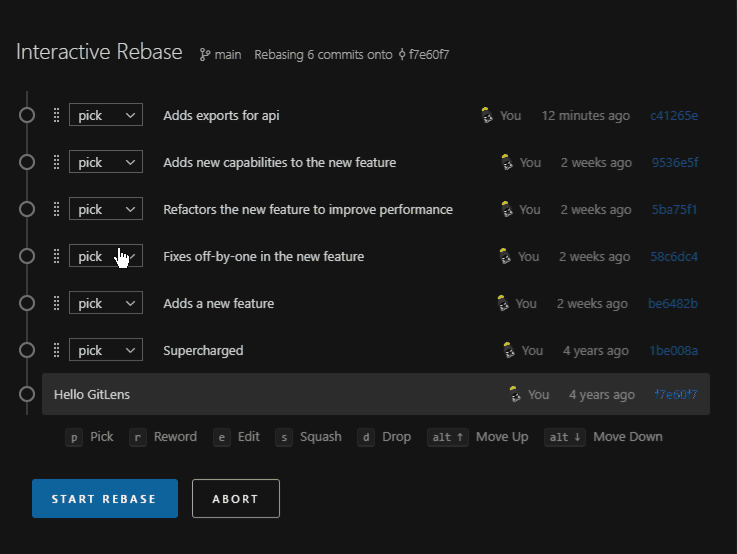Click the "s" Squash shortcut key hint
737x554 pixels.
pos(284,437)
